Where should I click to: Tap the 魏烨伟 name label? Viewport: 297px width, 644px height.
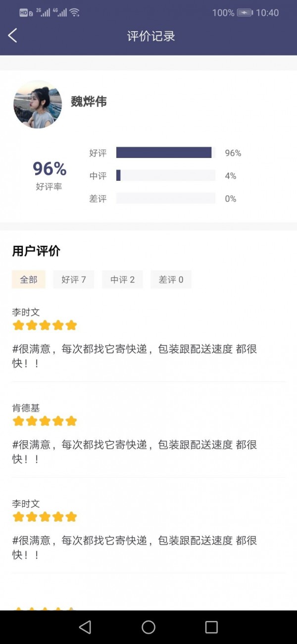click(x=89, y=102)
